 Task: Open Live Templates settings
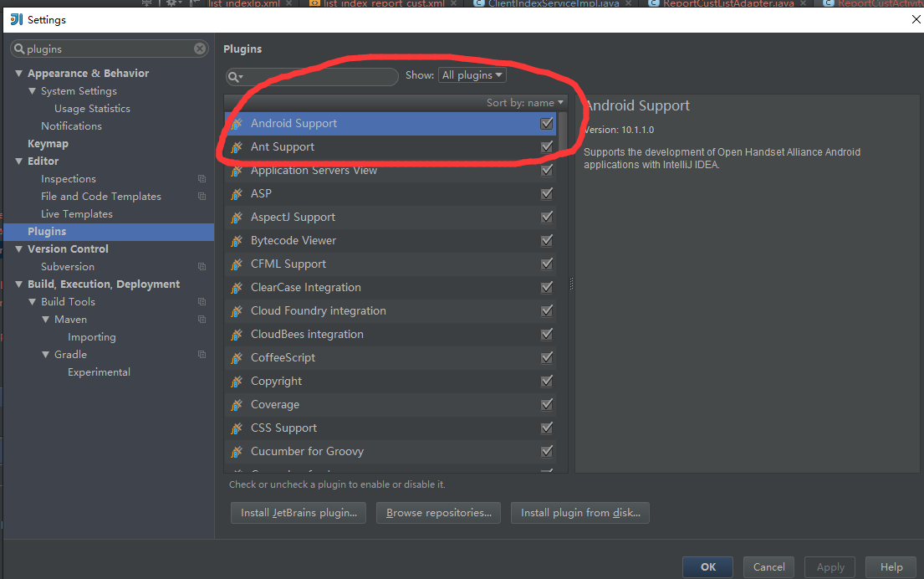pyautogui.click(x=77, y=214)
